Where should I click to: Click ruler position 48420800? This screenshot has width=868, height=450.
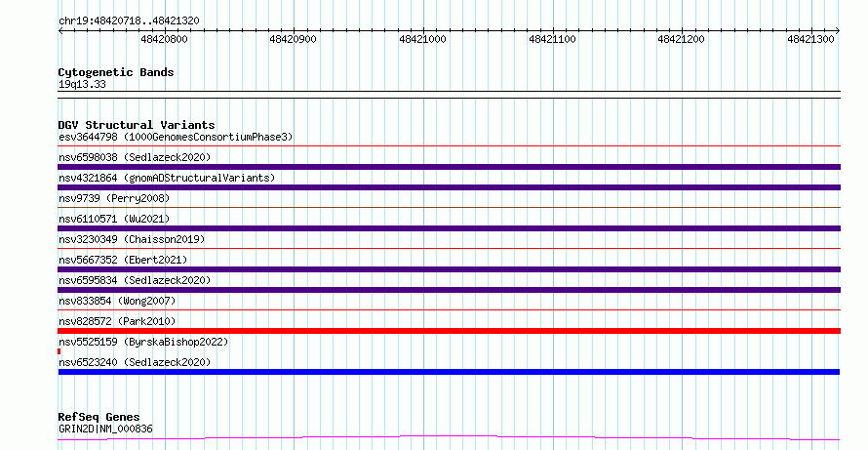point(165,39)
